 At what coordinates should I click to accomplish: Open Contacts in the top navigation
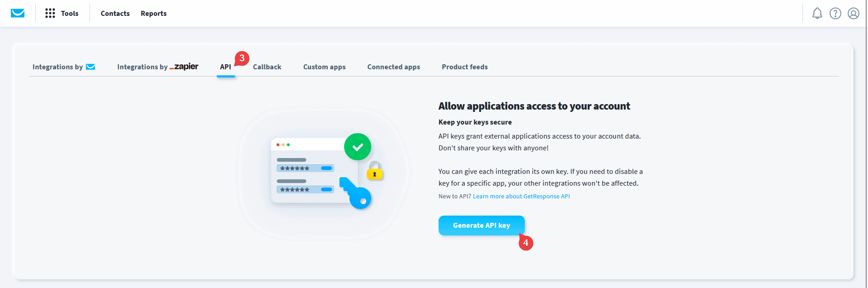[115, 14]
